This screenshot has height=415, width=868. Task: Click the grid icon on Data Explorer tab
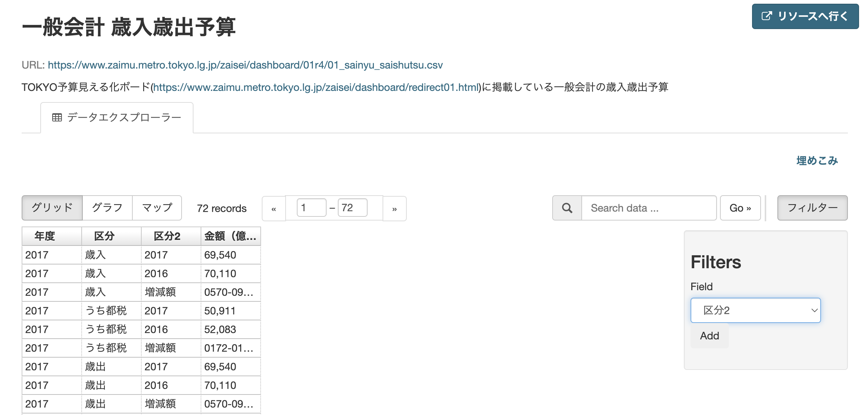[57, 118]
